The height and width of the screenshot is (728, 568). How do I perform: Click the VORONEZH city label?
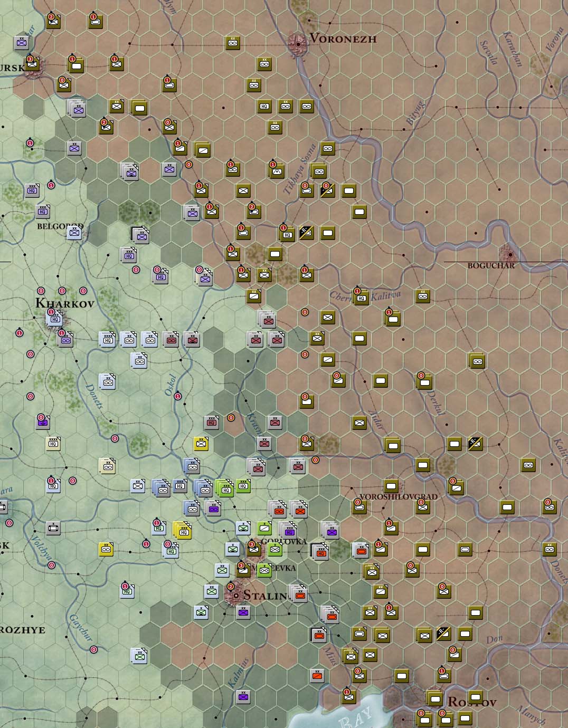[343, 38]
